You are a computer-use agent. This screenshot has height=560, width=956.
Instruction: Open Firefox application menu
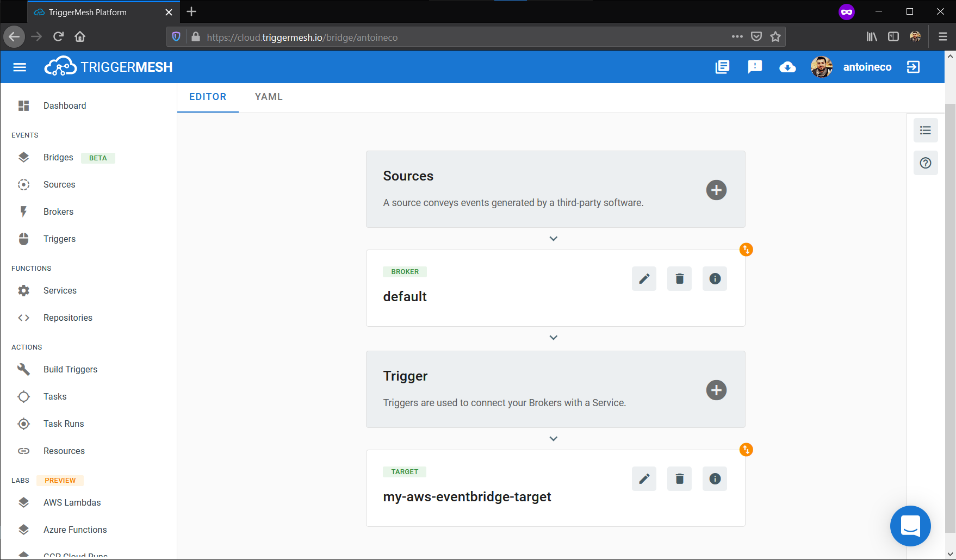click(943, 36)
